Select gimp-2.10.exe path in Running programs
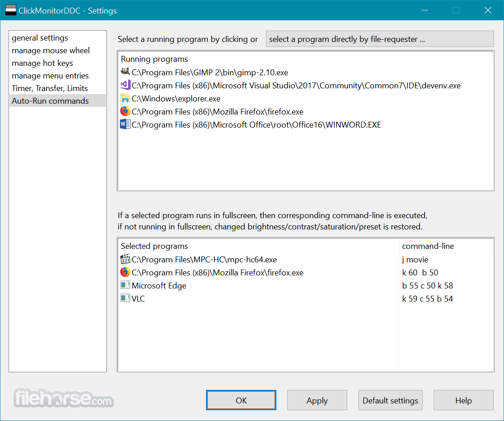504x421 pixels. (x=210, y=73)
